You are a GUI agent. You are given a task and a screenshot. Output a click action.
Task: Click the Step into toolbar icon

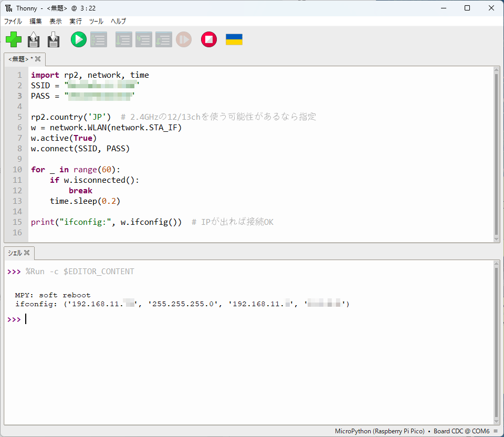tap(144, 39)
